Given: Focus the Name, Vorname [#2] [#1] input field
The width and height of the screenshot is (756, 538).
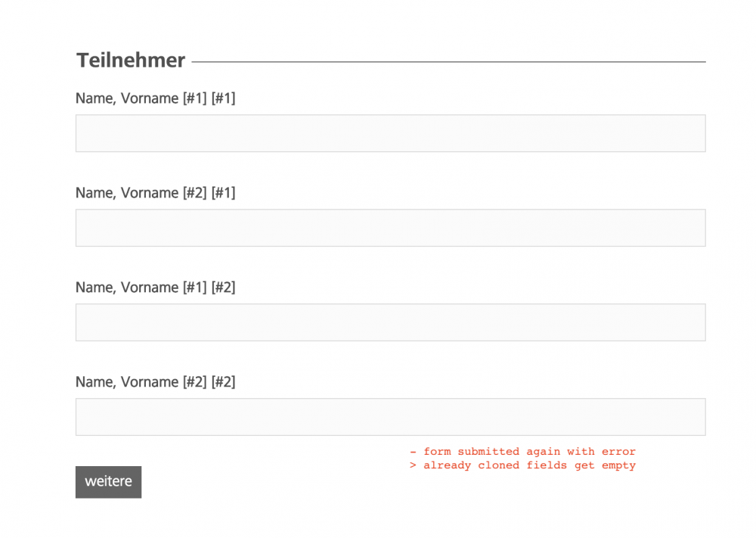Looking at the screenshot, I should [390, 228].
